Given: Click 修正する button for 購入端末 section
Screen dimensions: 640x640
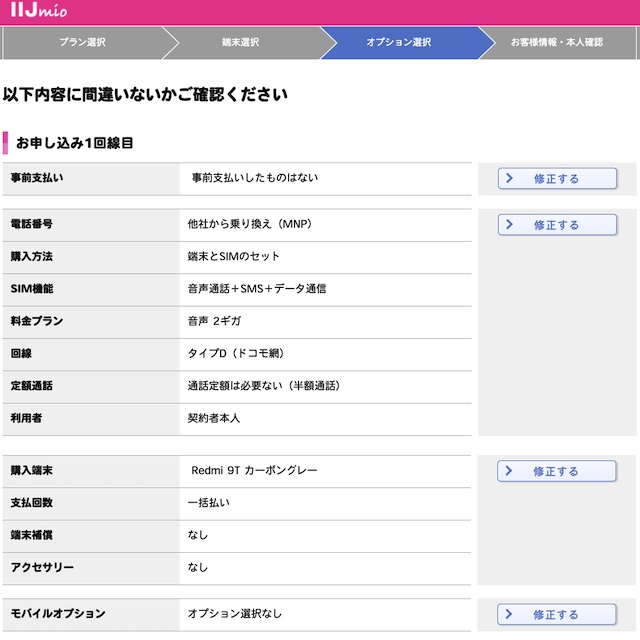Looking at the screenshot, I should tap(556, 471).
